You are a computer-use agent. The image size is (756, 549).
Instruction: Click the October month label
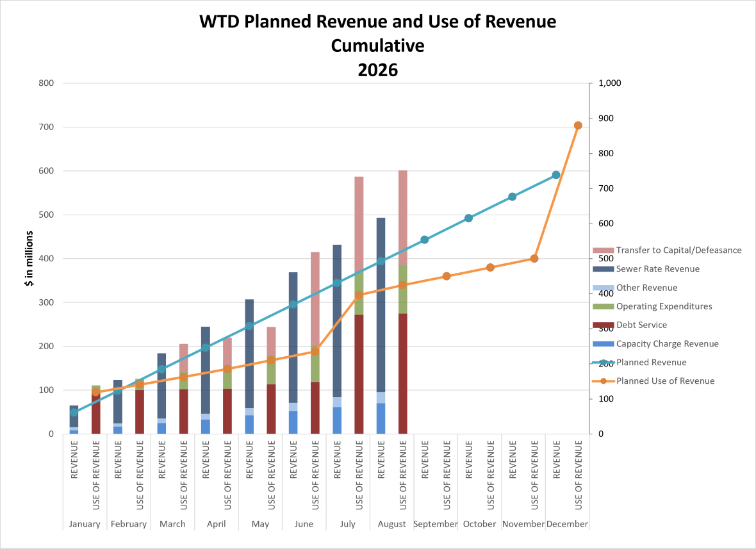(479, 524)
